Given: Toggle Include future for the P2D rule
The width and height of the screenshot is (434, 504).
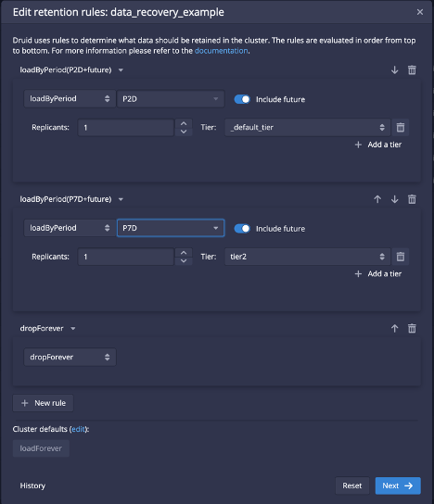Looking at the screenshot, I should pos(242,99).
